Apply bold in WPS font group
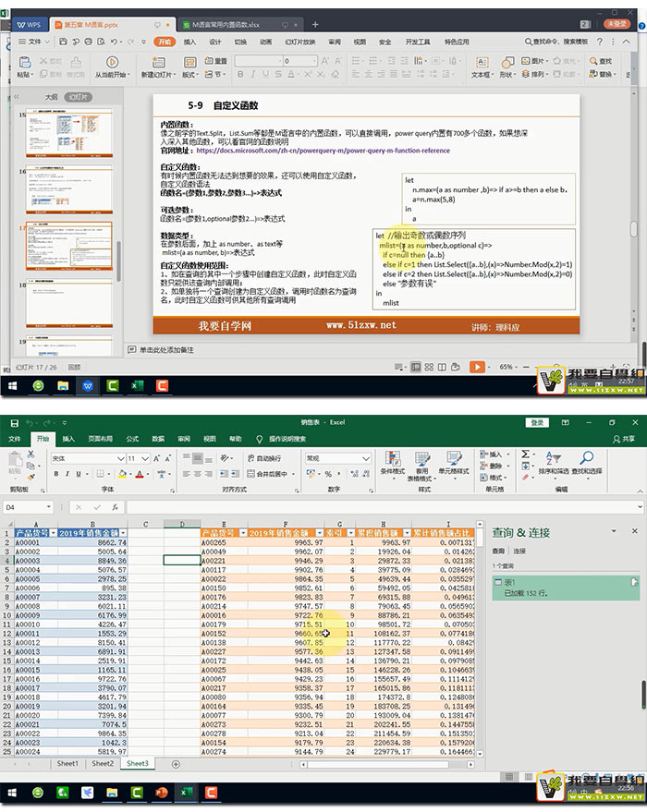This screenshot has height=812, width=647. coord(240,75)
